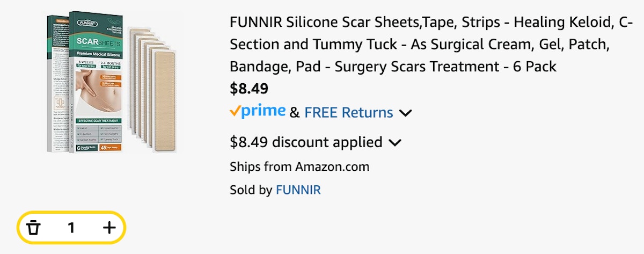Open the FUNNIR seller link
644x254 pixels.
pyautogui.click(x=298, y=190)
